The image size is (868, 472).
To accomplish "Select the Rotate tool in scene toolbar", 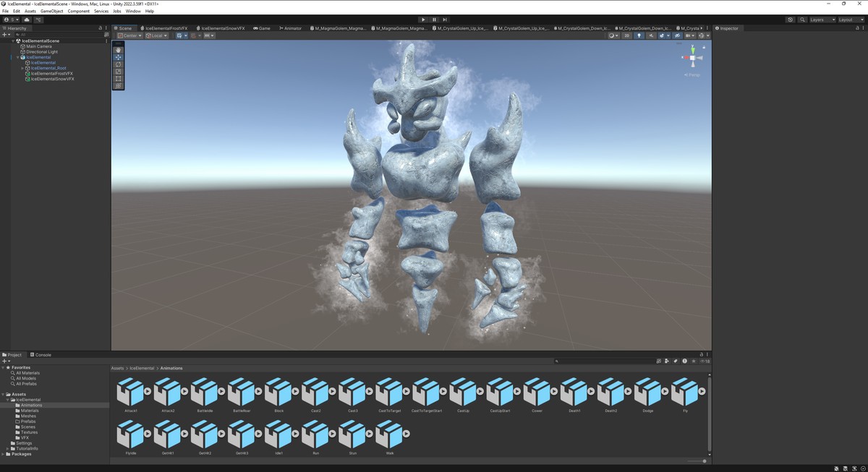I will tap(119, 64).
